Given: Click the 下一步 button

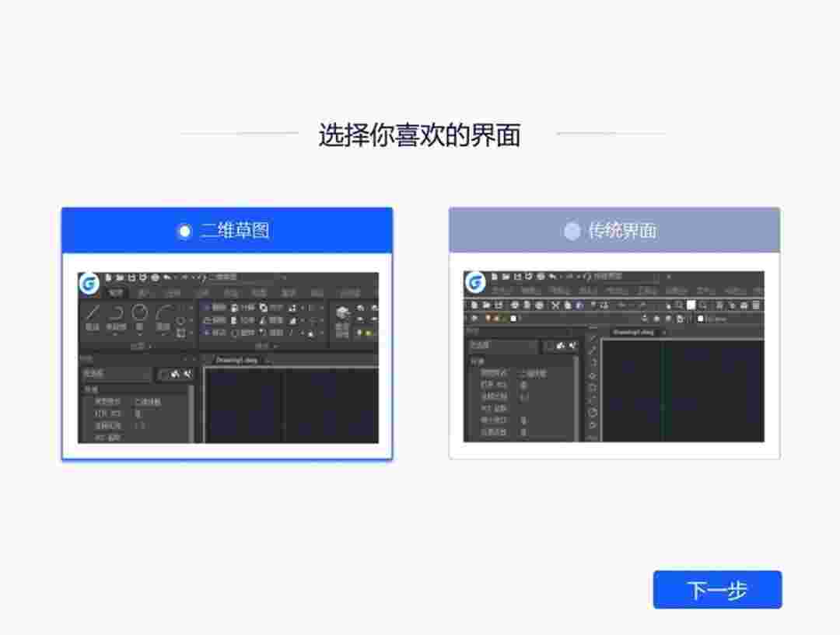Looking at the screenshot, I should tap(717, 591).
